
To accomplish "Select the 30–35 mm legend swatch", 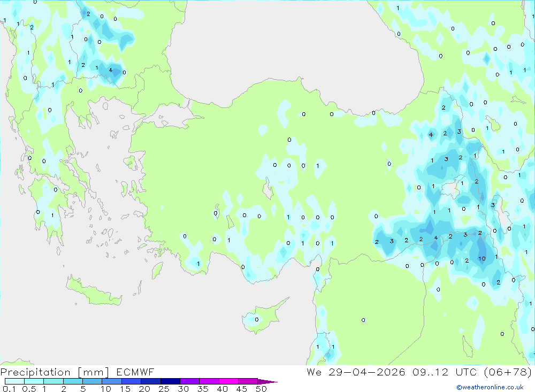I will (189, 381).
